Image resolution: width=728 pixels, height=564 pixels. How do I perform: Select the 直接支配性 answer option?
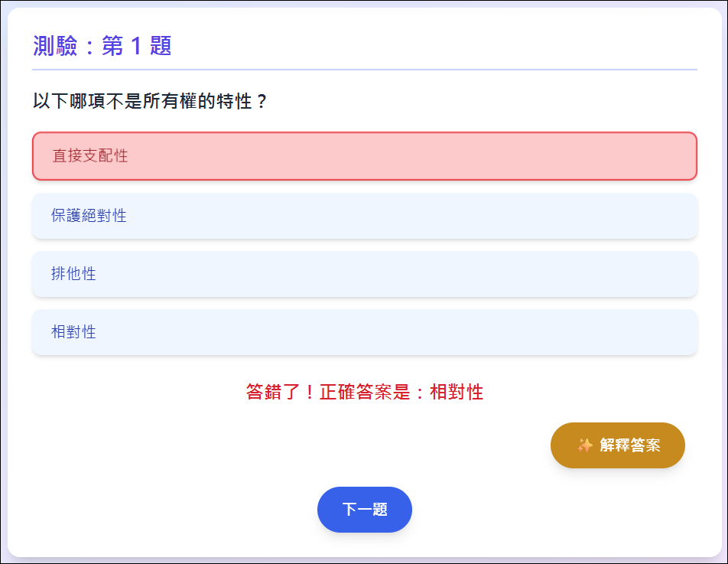point(365,156)
